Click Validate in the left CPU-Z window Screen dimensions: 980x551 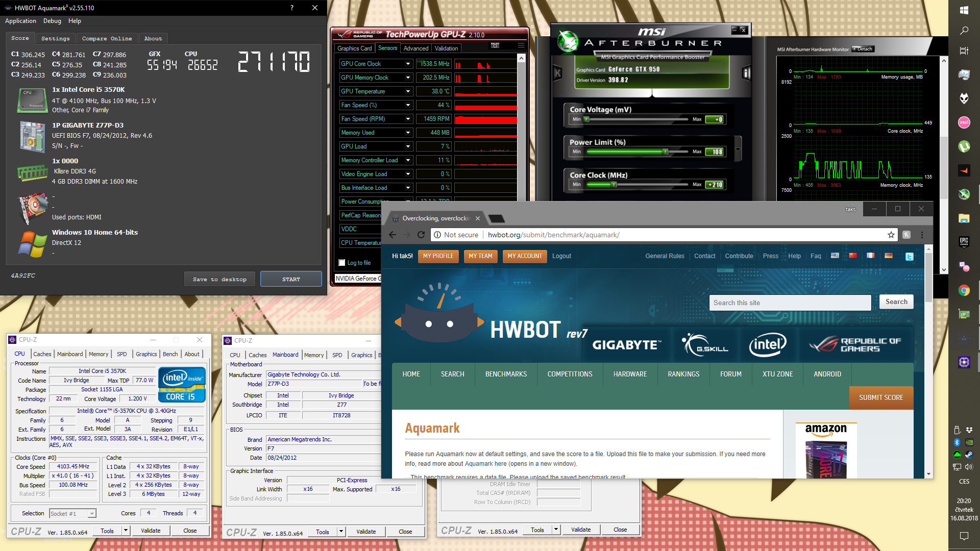click(151, 531)
